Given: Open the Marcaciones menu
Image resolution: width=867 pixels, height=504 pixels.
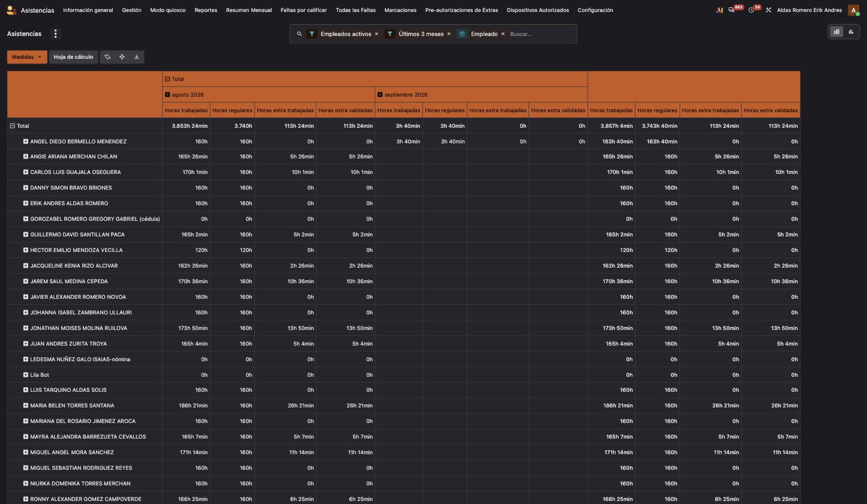Looking at the screenshot, I should click(400, 10).
